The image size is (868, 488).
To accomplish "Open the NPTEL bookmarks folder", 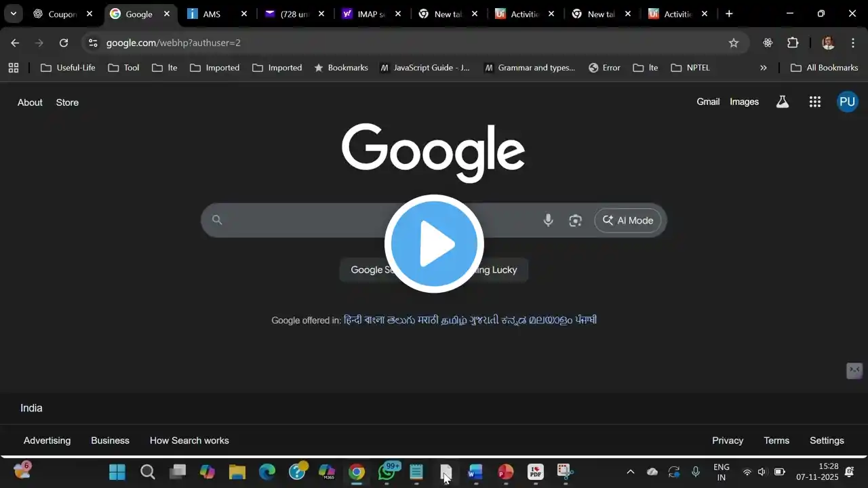I will (690, 68).
